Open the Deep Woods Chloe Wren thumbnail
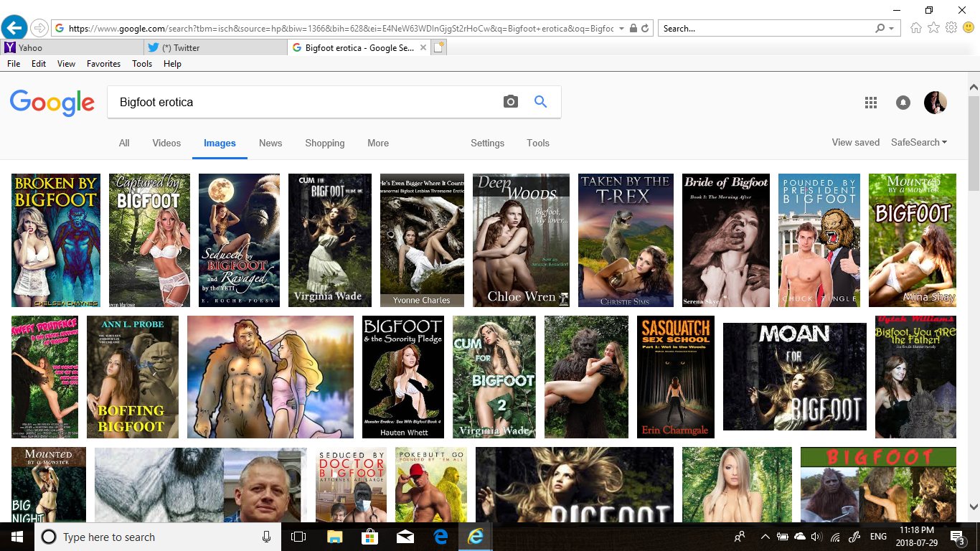Screen dimensions: 980x551 pos(521,240)
